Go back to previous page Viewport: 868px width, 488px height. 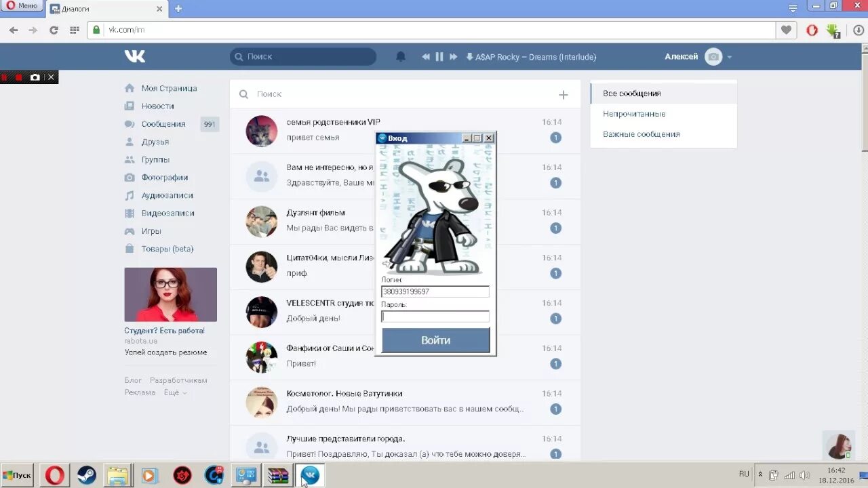(14, 30)
